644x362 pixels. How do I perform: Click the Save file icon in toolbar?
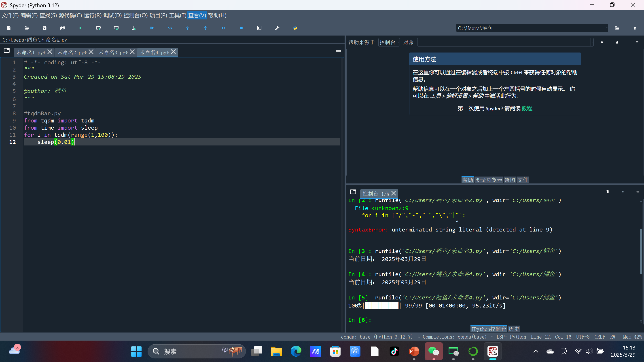[x=44, y=28]
